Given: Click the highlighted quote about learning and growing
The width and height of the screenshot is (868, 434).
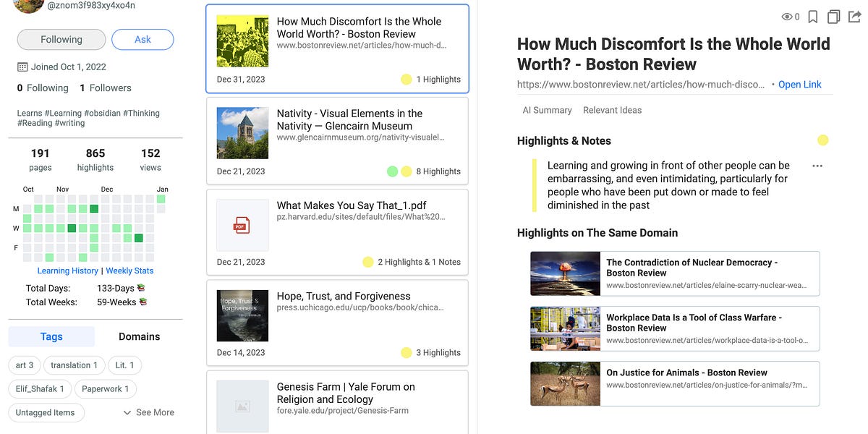Looking at the screenshot, I should pyautogui.click(x=668, y=185).
